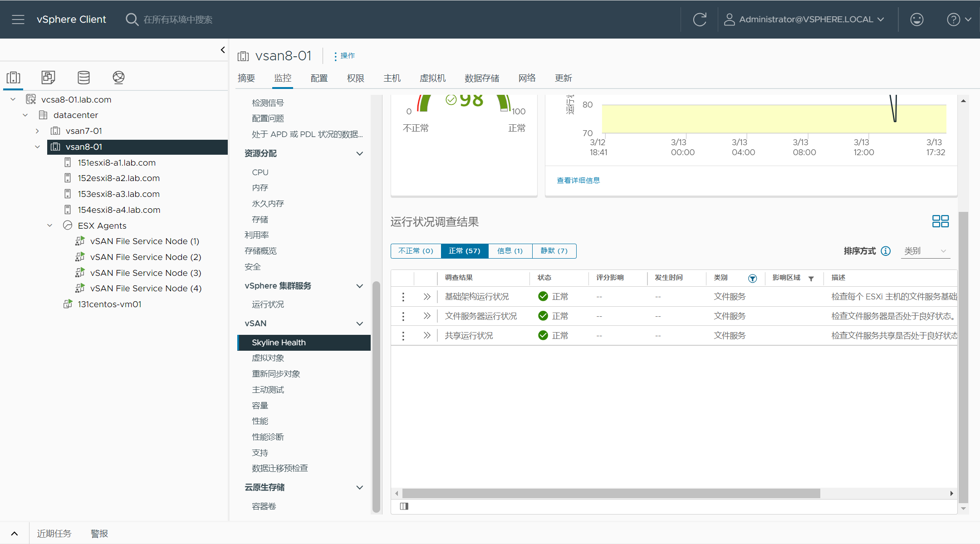Viewport: 980px width, 544px height.
Task: Switch to Hosts and Clusters inventory view
Action: 14,78
